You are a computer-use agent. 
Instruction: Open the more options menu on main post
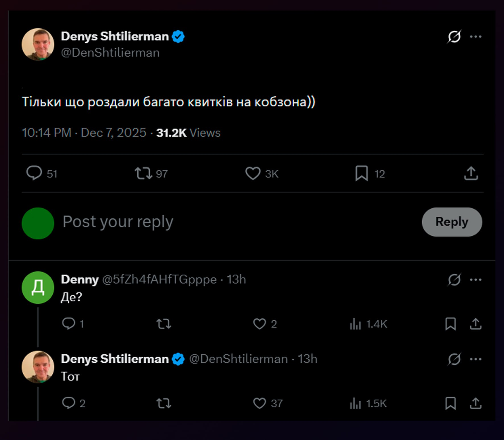476,37
